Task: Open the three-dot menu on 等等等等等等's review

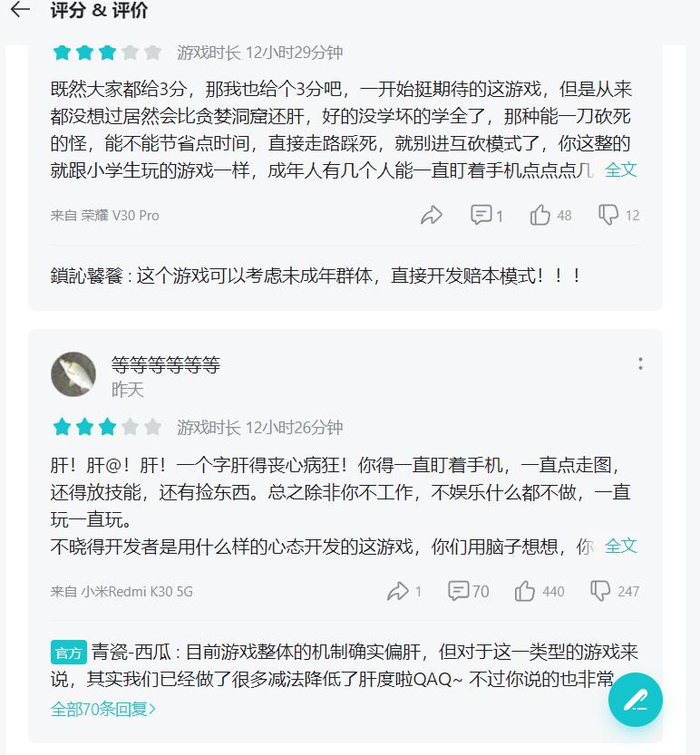Action: (x=640, y=363)
